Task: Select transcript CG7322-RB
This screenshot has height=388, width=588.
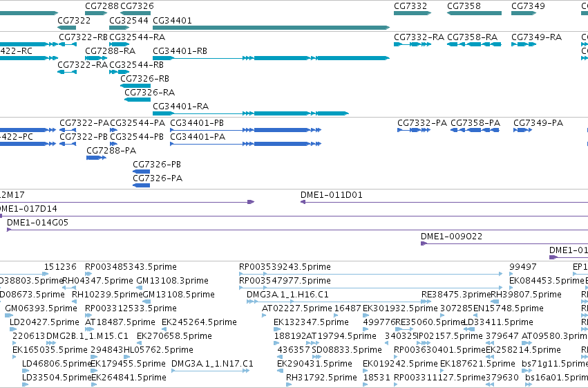Action: pos(68,44)
